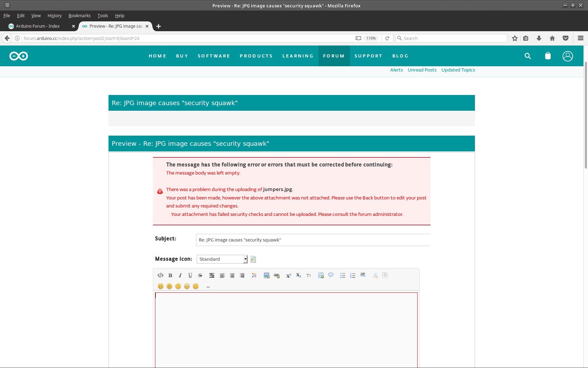Click the URL address bar
588x368 pixels.
pos(187,39)
